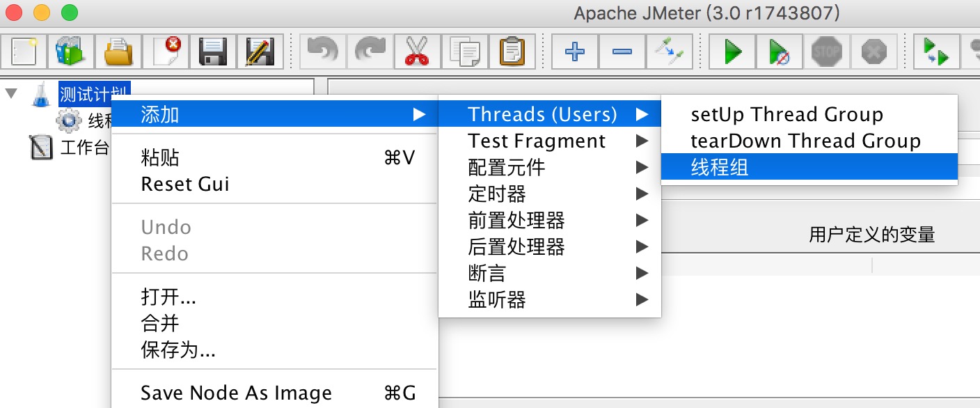This screenshot has height=408, width=980.
Task: Choose 打开... from the context menu
Action: [275, 297]
